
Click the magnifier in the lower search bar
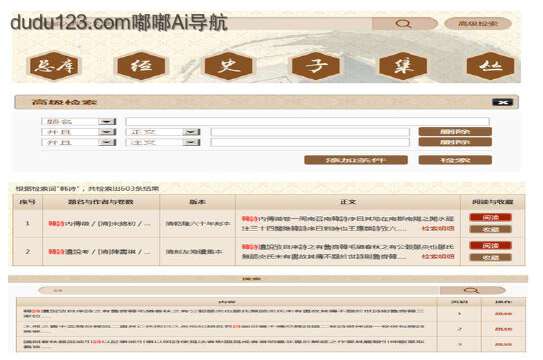pos(472,290)
